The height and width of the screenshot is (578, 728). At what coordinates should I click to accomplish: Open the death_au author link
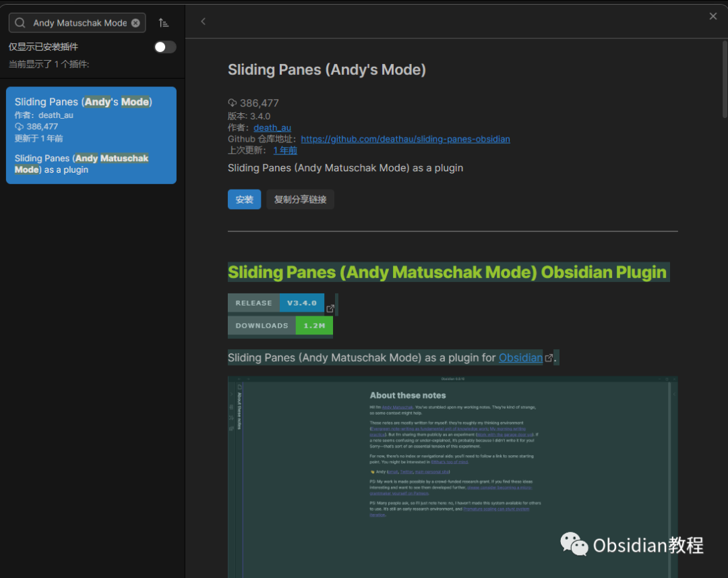pyautogui.click(x=272, y=127)
